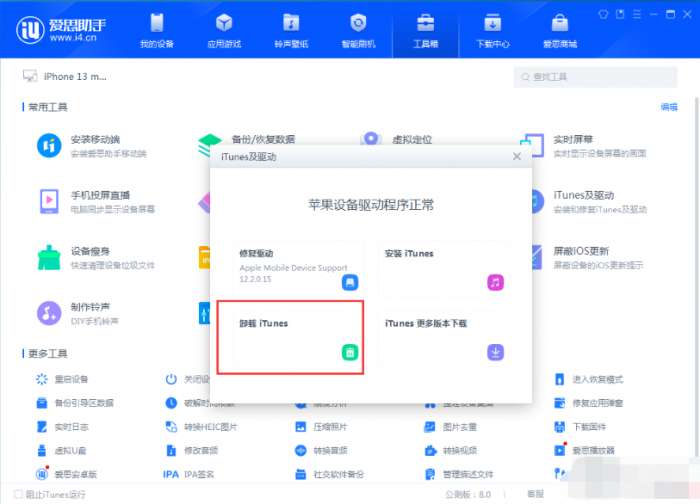Open the 转换视频 convert video tool

(x=450, y=450)
